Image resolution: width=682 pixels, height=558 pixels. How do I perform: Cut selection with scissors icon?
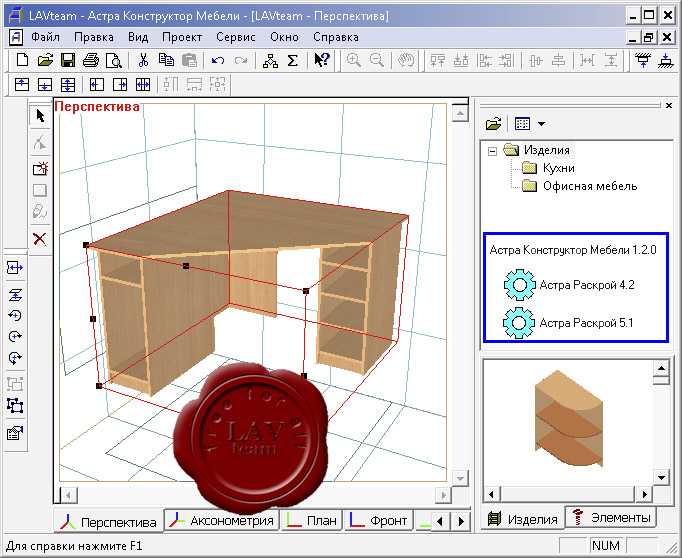click(143, 60)
